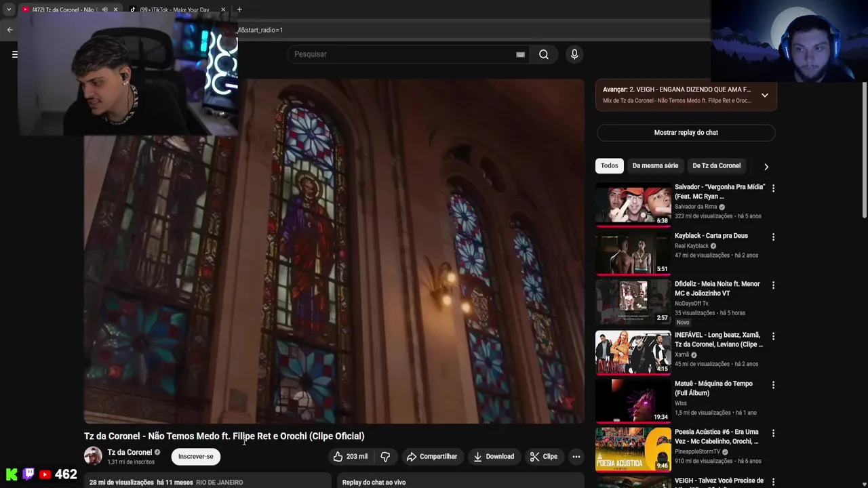The height and width of the screenshot is (488, 868).
Task: Select the Da mesma série chip
Action: click(x=655, y=165)
